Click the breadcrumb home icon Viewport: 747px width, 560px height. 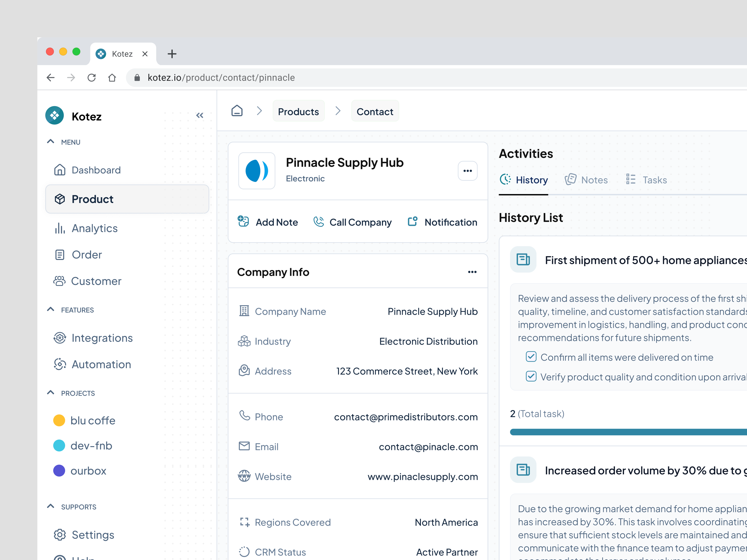click(237, 111)
